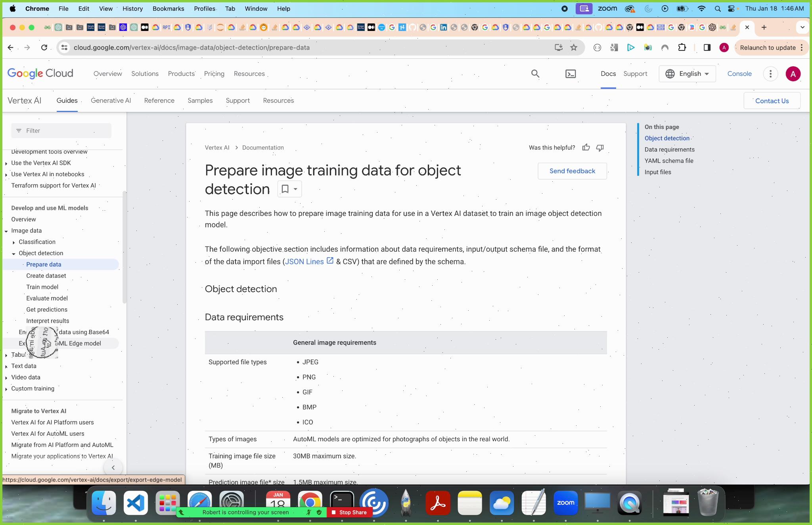Open Terminal in the Dock
812x525 pixels.
342,503
